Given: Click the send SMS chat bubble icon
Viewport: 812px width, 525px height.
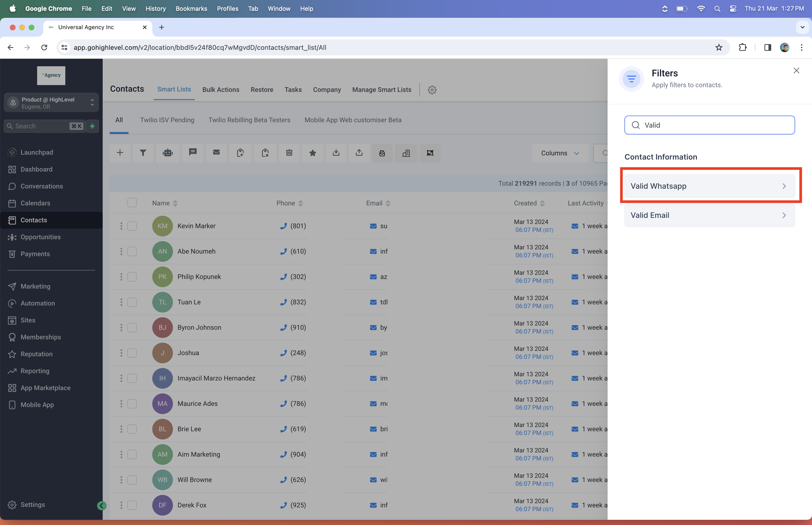Looking at the screenshot, I should click(193, 153).
